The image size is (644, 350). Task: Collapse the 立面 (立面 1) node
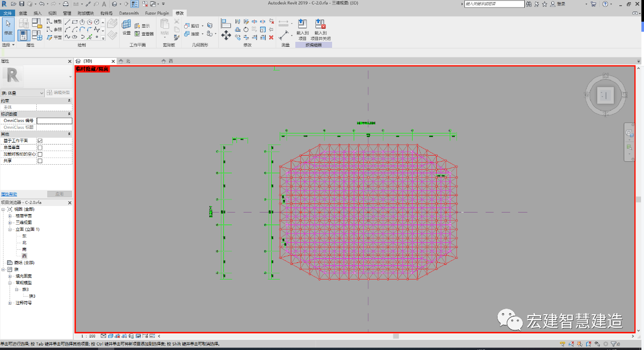coord(10,229)
